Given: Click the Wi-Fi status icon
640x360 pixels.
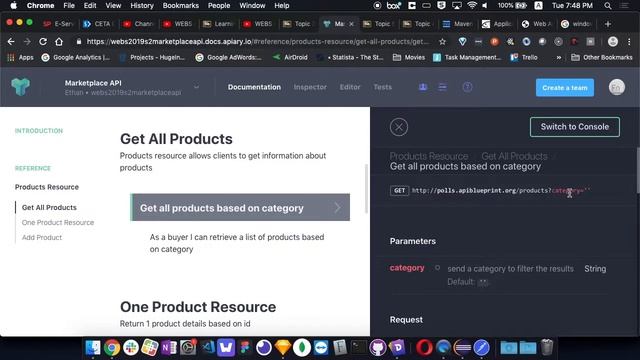Looking at the screenshot, I should tap(472, 6).
